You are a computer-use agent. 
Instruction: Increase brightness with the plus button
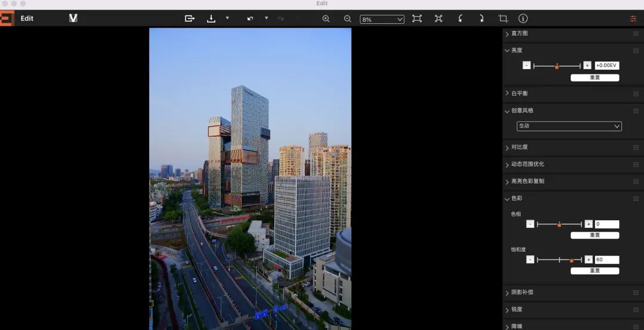pos(587,65)
